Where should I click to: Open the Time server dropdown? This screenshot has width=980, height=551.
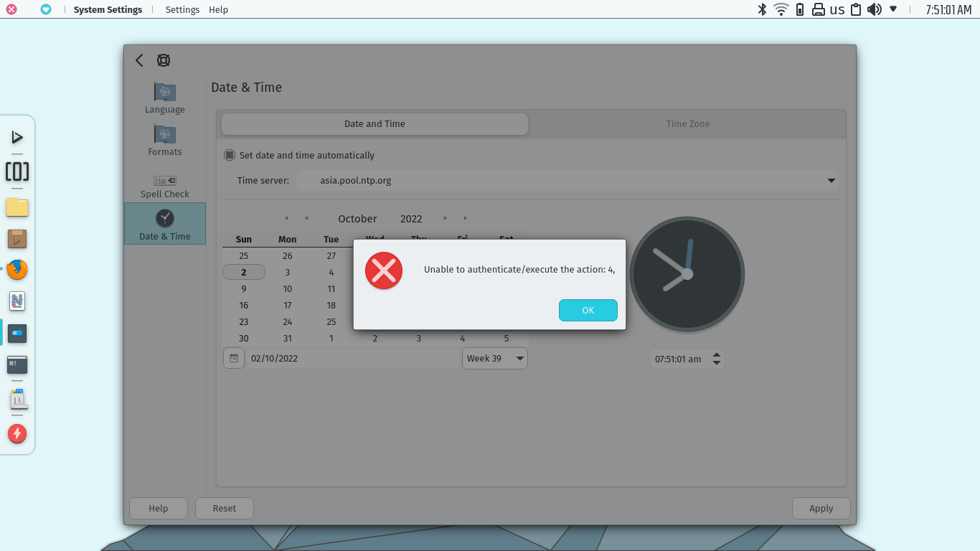coord(831,180)
